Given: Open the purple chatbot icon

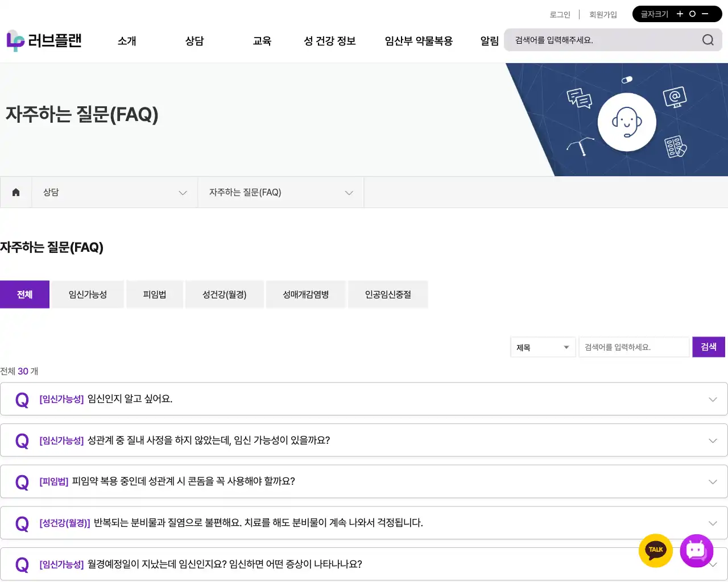Looking at the screenshot, I should (x=696, y=550).
